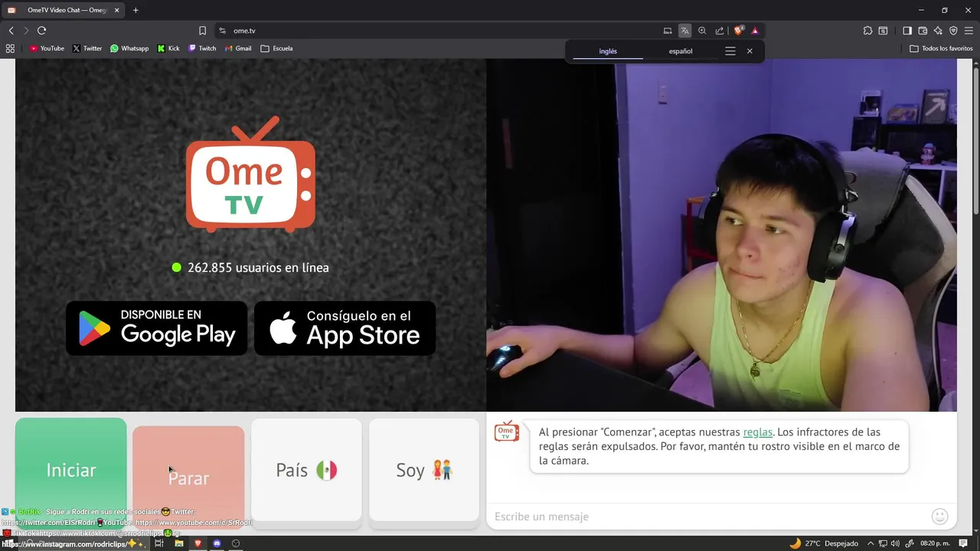Open Task View on the taskbar
Viewport: 980px width, 551px height.
tap(159, 543)
